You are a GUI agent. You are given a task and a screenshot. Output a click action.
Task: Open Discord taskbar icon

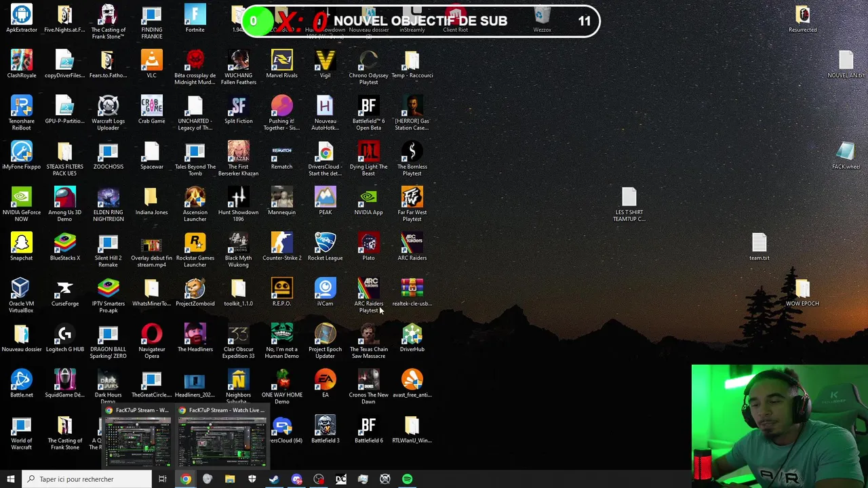coord(296,479)
